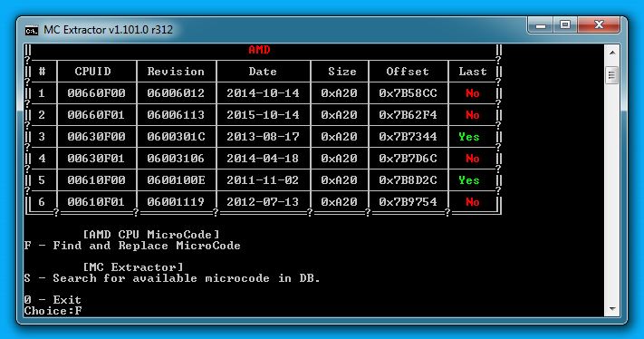Click the vertical scrollbar thumb
The image size is (644, 339).
(x=612, y=75)
